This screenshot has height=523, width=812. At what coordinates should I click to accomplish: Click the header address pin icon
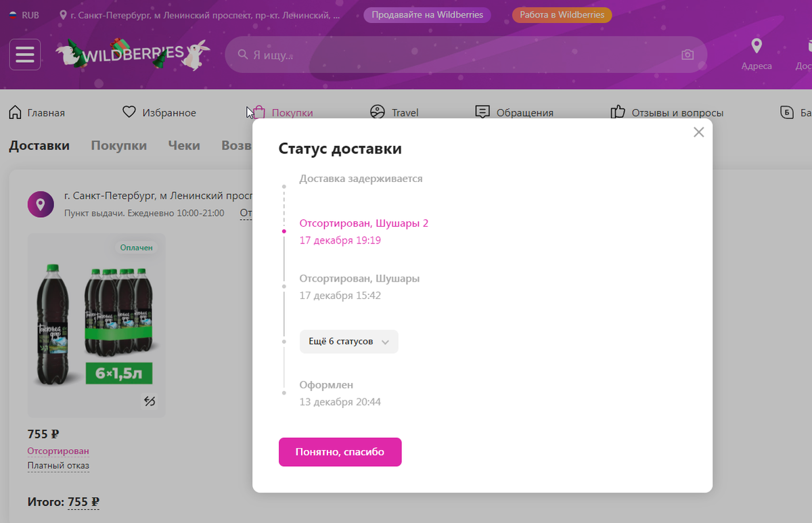pos(64,15)
